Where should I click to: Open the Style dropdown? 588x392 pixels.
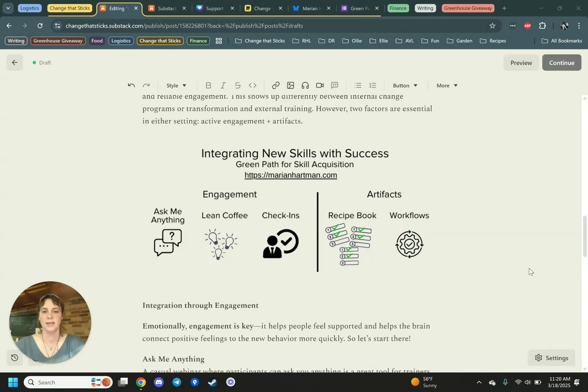[x=176, y=85]
